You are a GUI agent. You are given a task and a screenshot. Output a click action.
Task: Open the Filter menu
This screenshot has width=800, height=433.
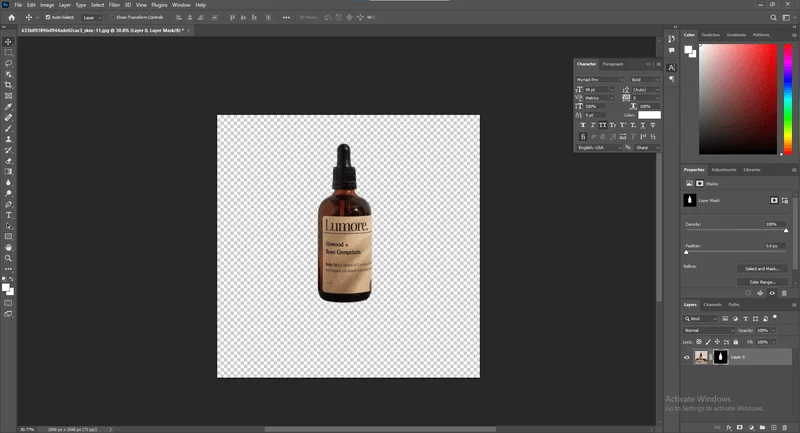tap(114, 5)
